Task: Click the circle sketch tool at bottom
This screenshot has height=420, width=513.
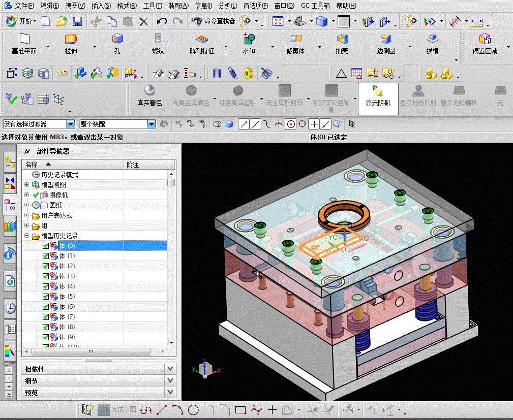Action: [x=193, y=409]
